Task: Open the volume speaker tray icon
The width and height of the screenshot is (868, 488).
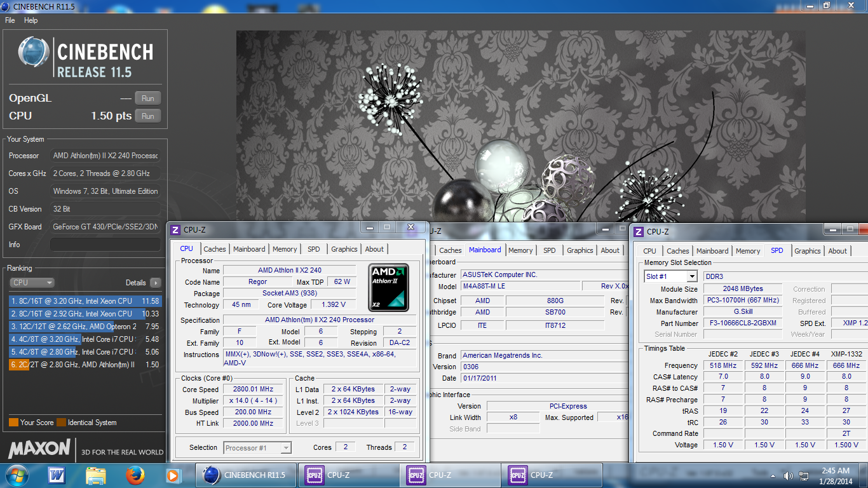Action: coord(789,475)
